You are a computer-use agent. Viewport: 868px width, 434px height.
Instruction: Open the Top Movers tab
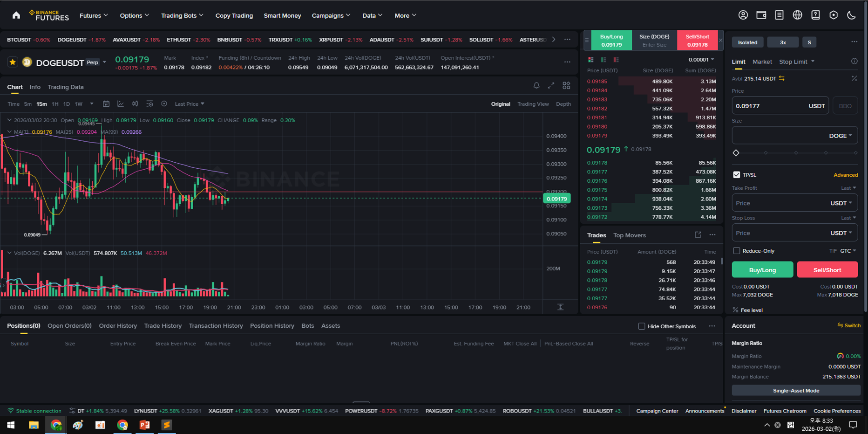630,235
